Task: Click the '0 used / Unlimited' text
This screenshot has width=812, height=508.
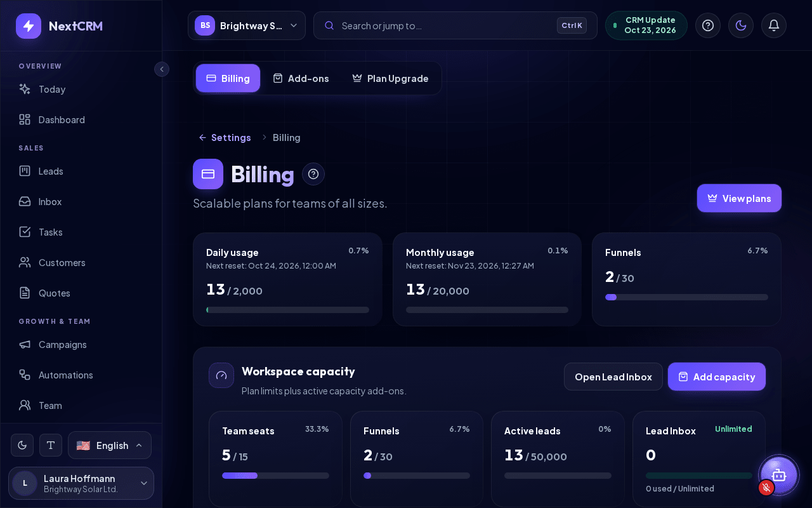Action: coord(680,489)
